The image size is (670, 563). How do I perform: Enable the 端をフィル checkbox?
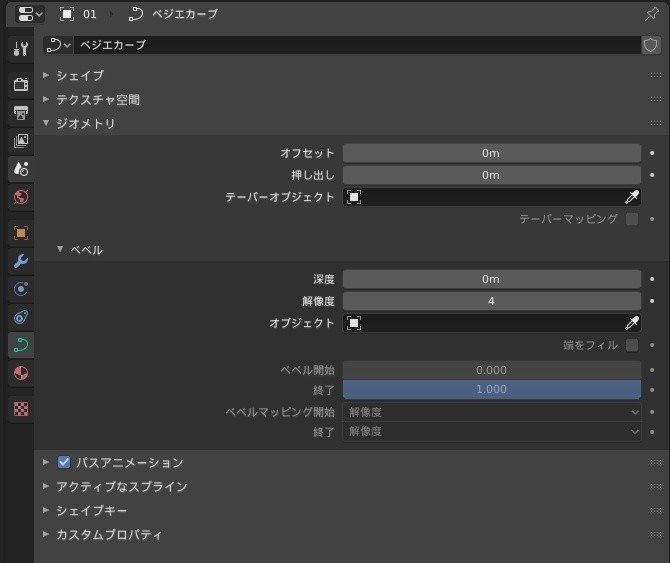(632, 345)
